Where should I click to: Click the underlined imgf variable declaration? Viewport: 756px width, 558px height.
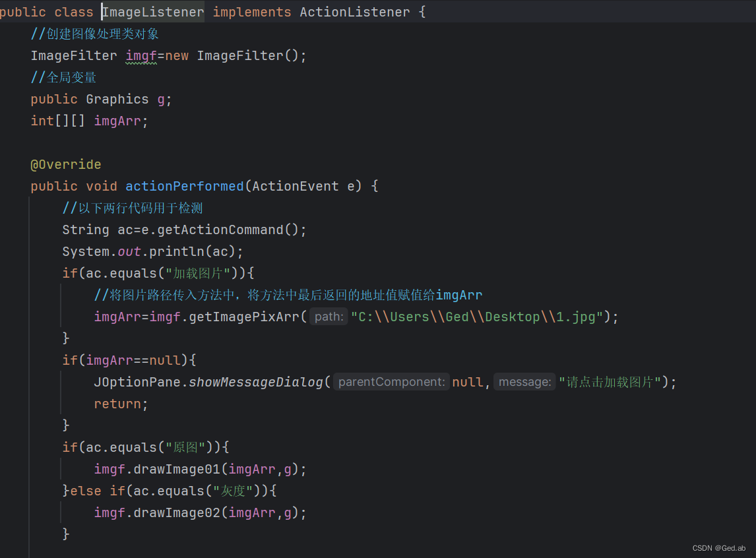click(141, 56)
